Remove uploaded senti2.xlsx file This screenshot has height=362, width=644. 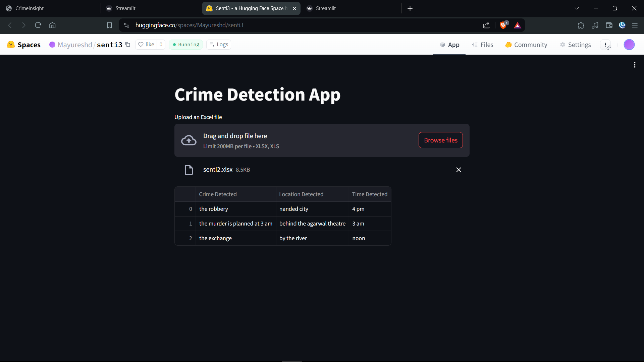tap(459, 170)
